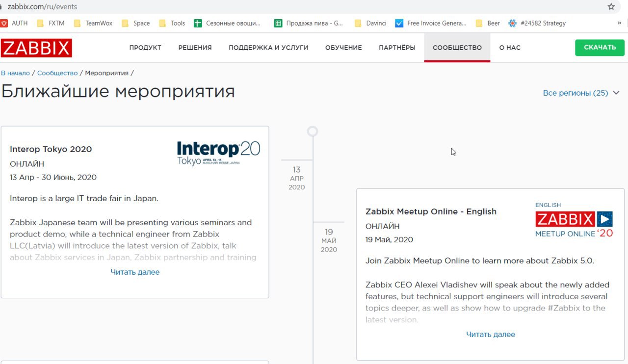The height and width of the screenshot is (364, 628).
Task: Open the Продажа пива spreadsheet bookmark
Action: 309,23
